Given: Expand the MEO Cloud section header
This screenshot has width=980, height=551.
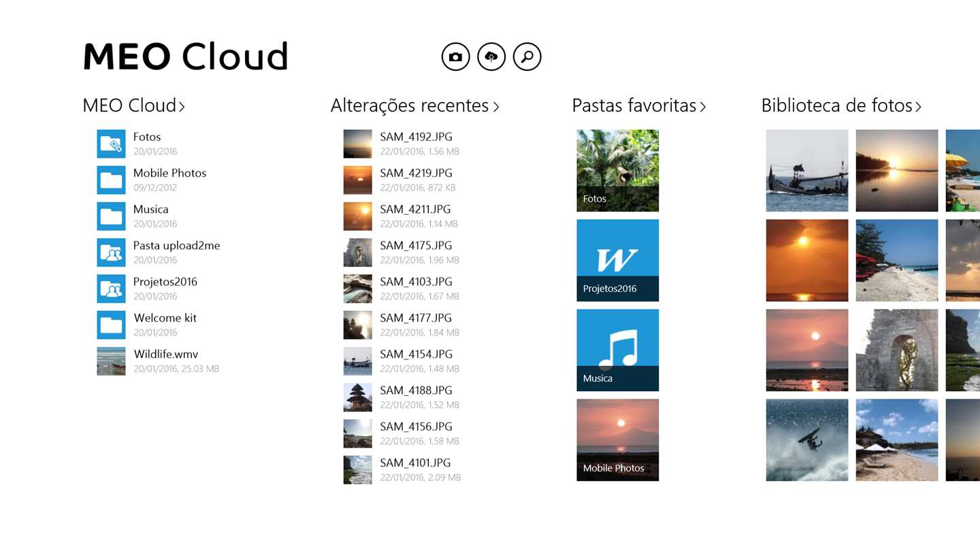Looking at the screenshot, I should coord(133,106).
